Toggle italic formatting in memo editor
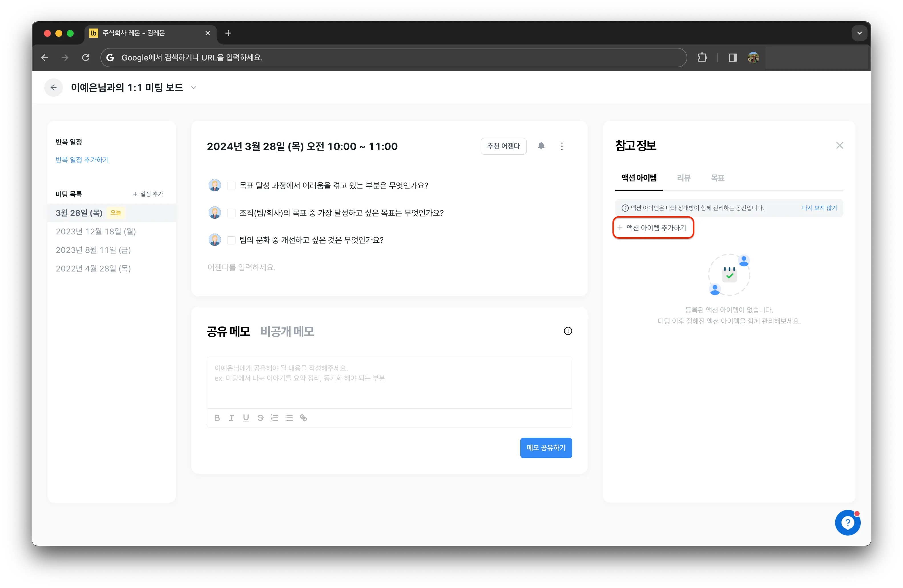Screen dimensions: 903x588 tap(231, 418)
